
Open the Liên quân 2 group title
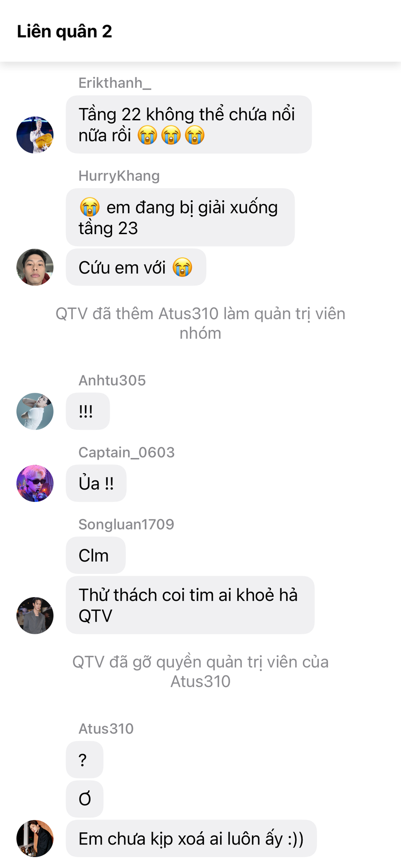pyautogui.click(x=64, y=31)
